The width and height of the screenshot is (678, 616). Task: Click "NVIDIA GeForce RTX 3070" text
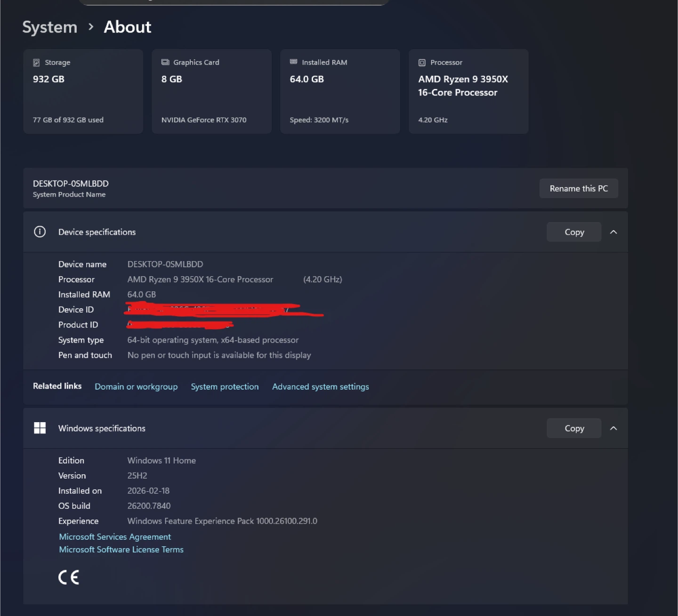(x=204, y=120)
